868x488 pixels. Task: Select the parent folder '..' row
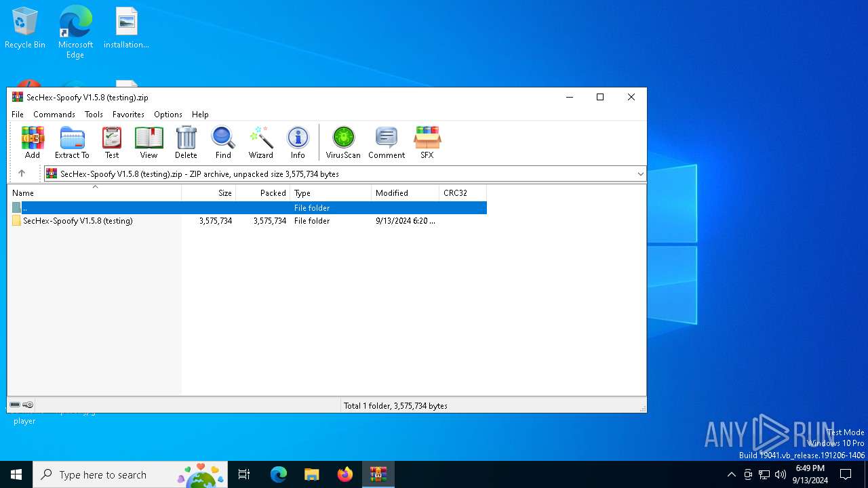coord(248,208)
